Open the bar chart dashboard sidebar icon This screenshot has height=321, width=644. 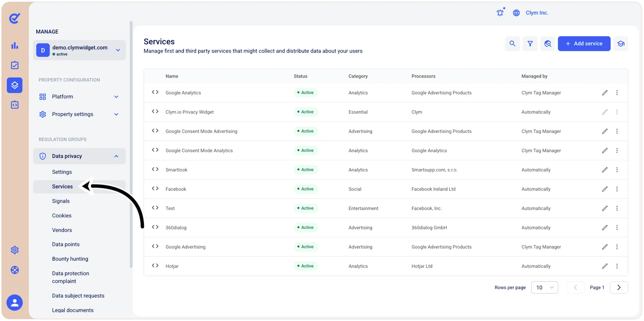14,46
